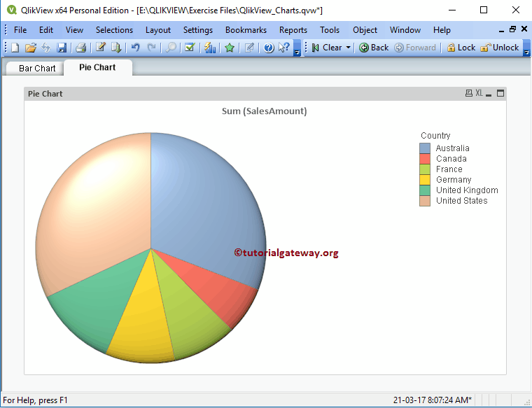Open Current Selections checkmark icon

190,48
